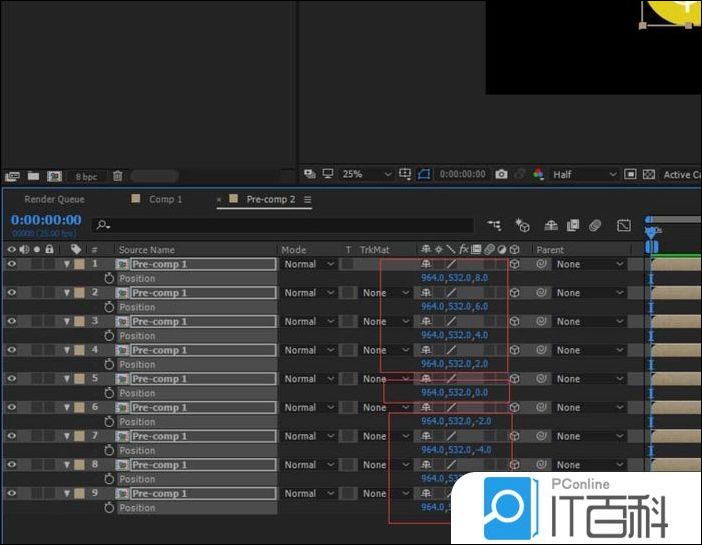
Task: Select the Pre-comp 2 tab
Action: 270,199
